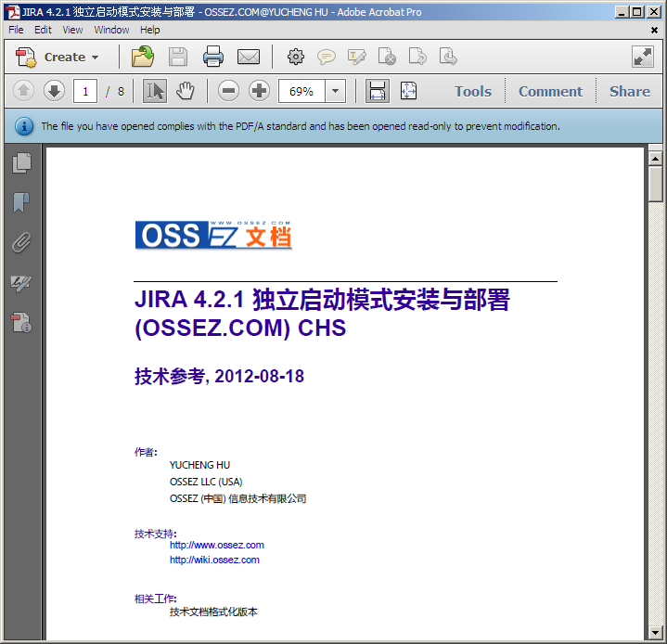Show Bookmarks side panel
This screenshot has width=667, height=644.
20,202
